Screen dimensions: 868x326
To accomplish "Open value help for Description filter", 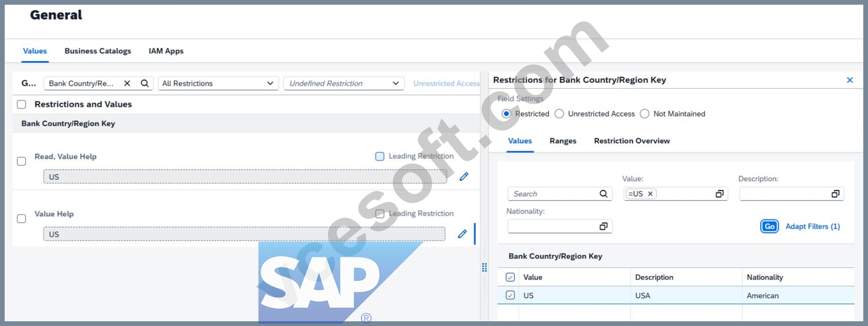I will 836,194.
